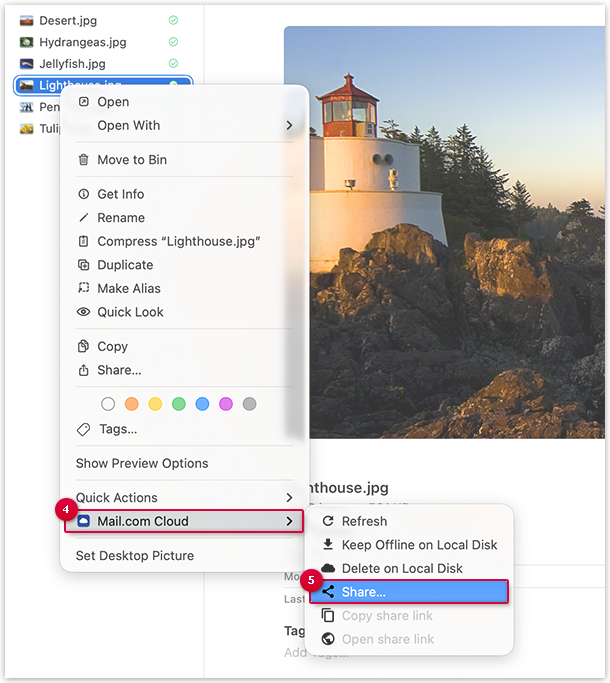Expand the Quick Actions submenu chevron
The image size is (610, 683).
pos(289,497)
